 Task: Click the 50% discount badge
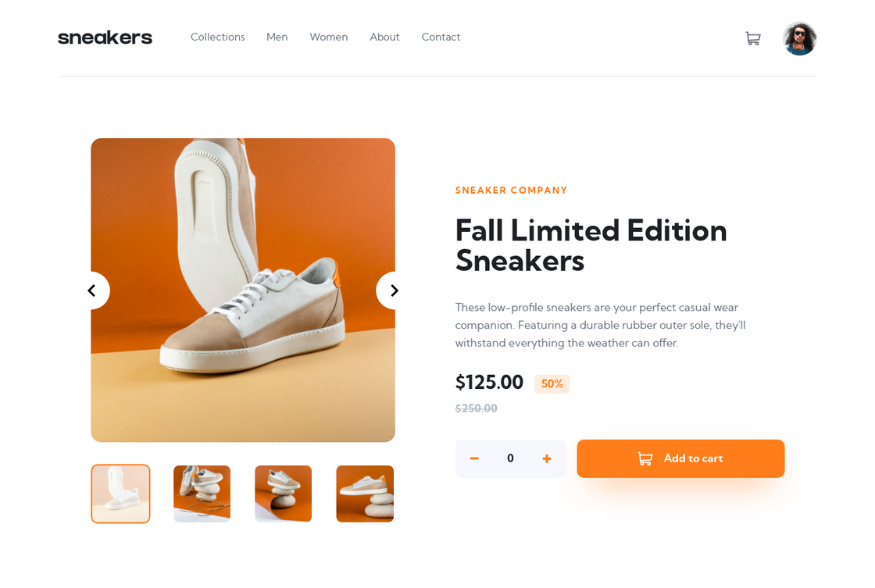coord(552,384)
